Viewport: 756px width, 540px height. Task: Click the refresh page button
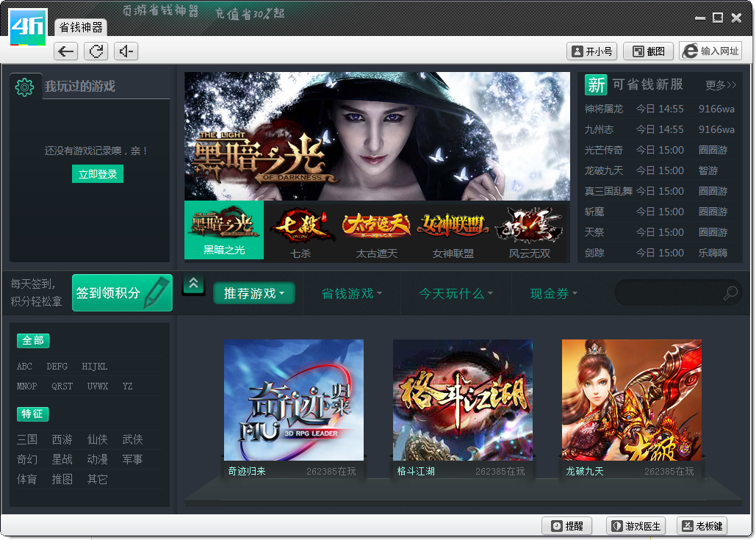pos(96,51)
